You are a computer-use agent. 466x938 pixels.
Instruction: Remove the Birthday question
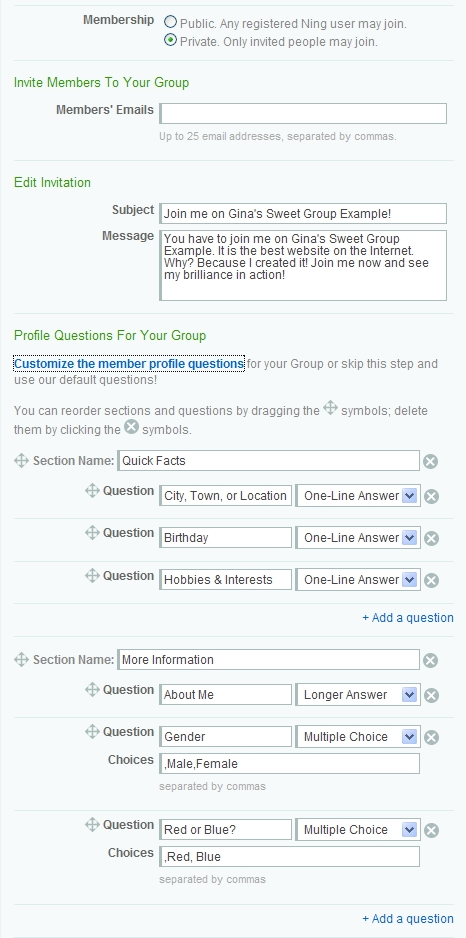[x=431, y=538]
